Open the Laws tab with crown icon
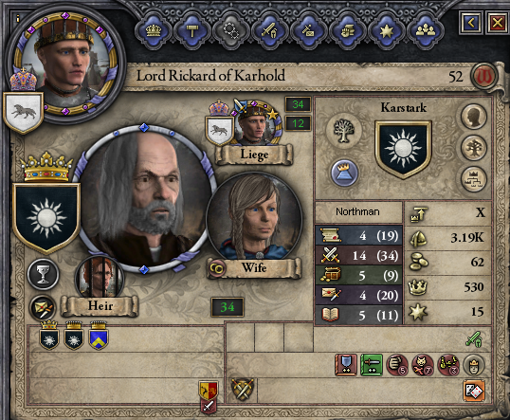The width and height of the screenshot is (510, 420). pos(154,31)
